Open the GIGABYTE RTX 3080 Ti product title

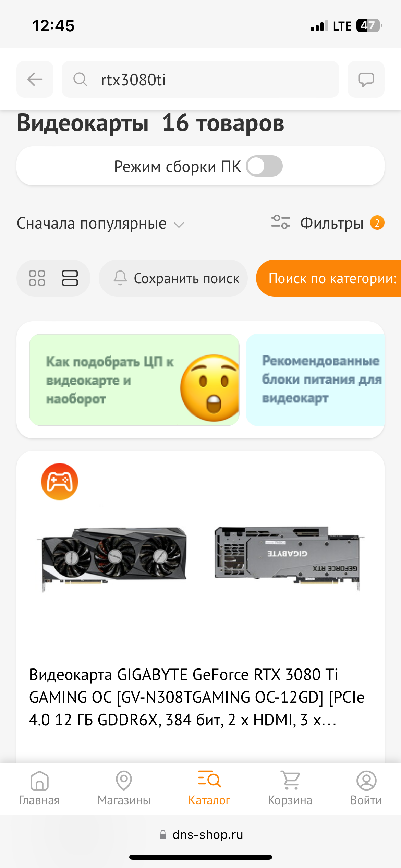(x=197, y=697)
